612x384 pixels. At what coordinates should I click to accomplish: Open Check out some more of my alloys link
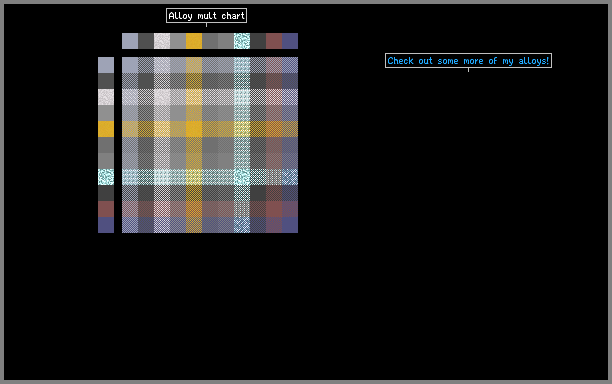pyautogui.click(x=468, y=60)
